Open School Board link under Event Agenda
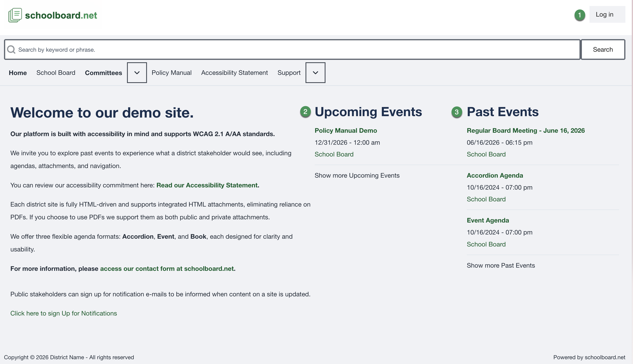This screenshot has height=364, width=633. pyautogui.click(x=486, y=244)
